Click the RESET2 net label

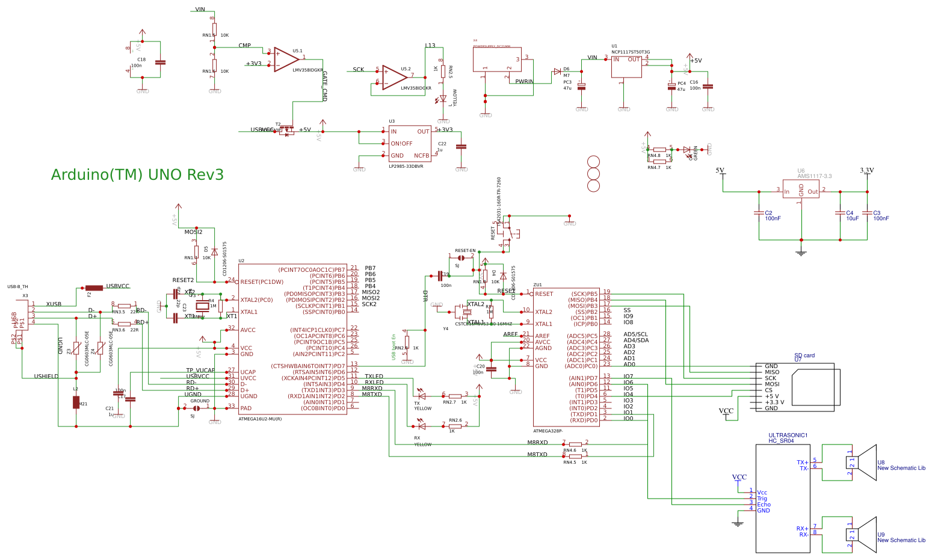tap(183, 280)
